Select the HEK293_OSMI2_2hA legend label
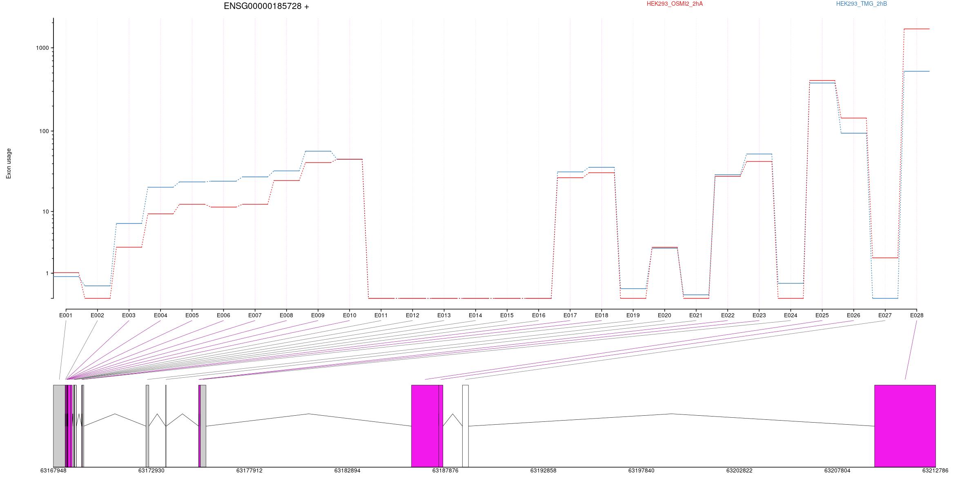The image size is (980, 490). 675,4
